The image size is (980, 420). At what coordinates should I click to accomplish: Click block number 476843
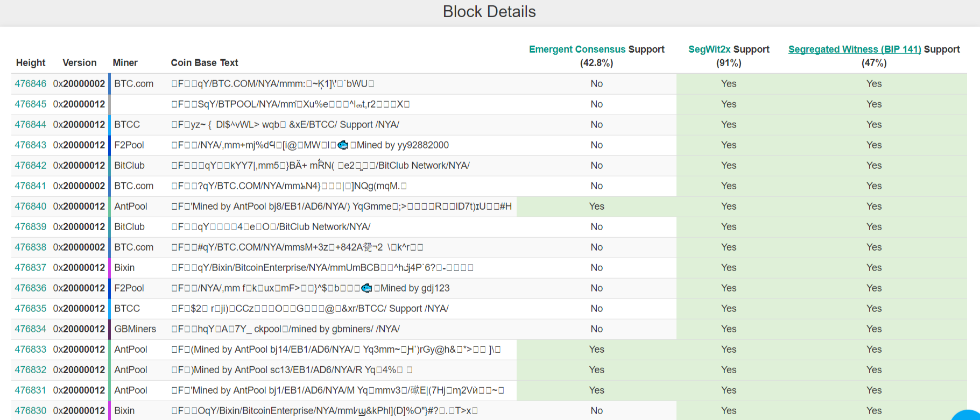(x=31, y=145)
